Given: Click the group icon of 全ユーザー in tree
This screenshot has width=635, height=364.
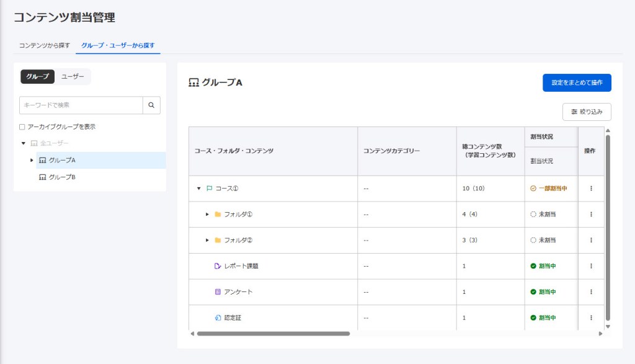Looking at the screenshot, I should (34, 143).
